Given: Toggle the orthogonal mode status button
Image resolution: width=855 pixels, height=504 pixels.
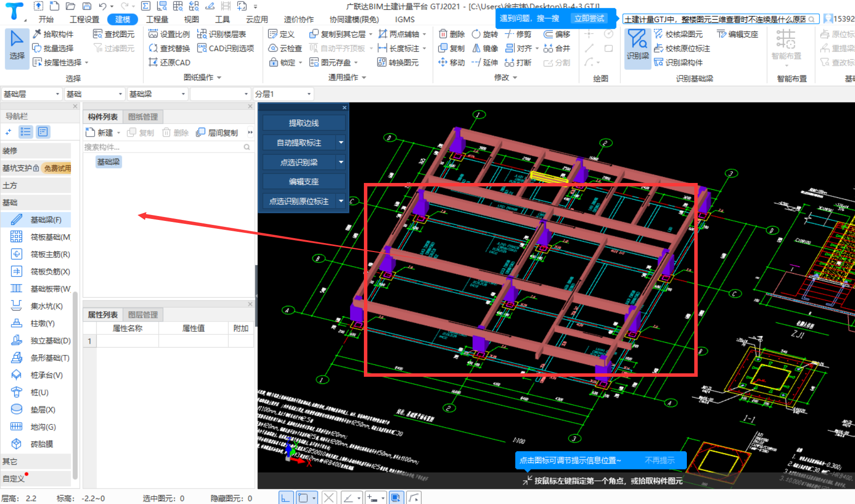Looking at the screenshot, I should pyautogui.click(x=285, y=498).
